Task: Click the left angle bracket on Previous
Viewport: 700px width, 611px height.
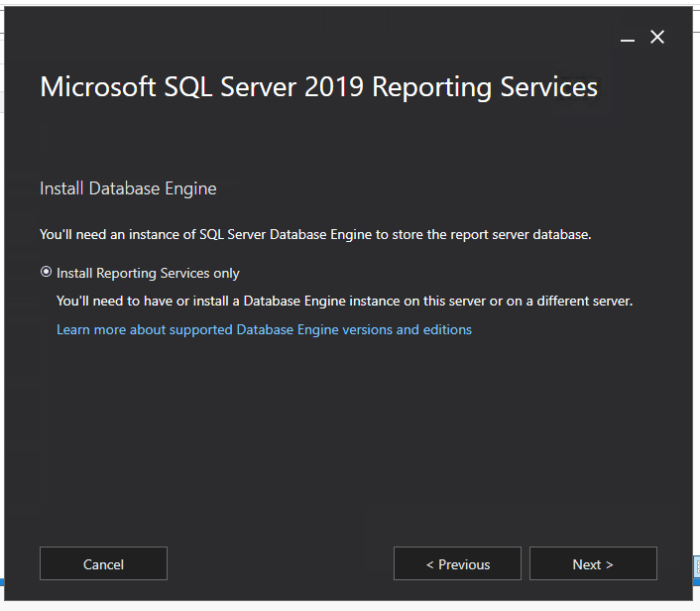Action: click(x=430, y=564)
